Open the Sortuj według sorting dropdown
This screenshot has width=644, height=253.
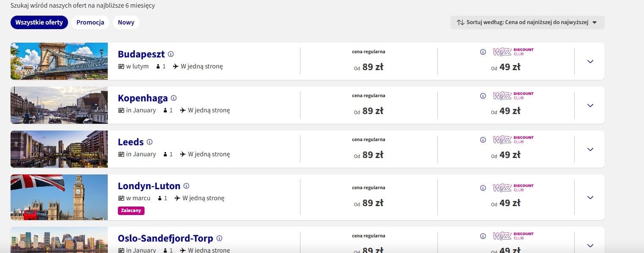pyautogui.click(x=527, y=22)
